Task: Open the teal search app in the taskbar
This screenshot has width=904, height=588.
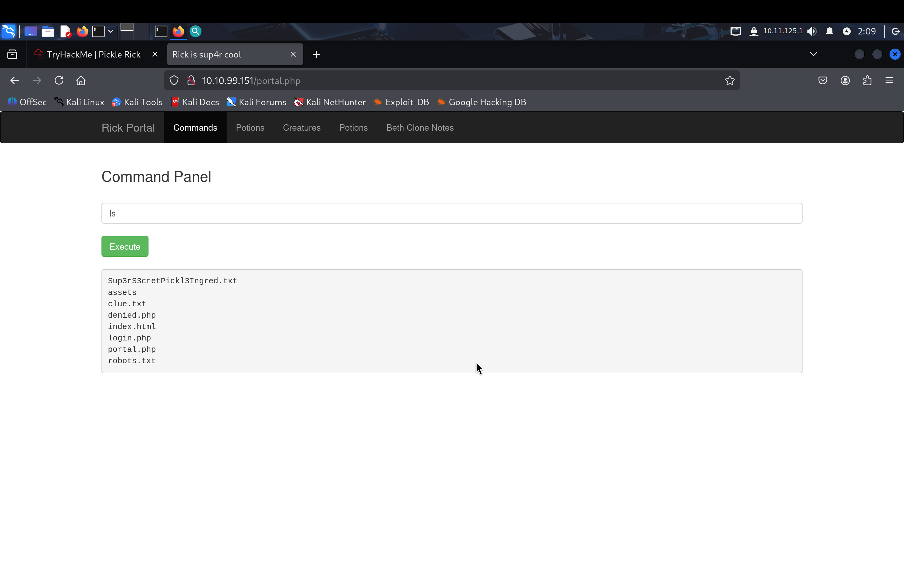Action: pos(195,31)
